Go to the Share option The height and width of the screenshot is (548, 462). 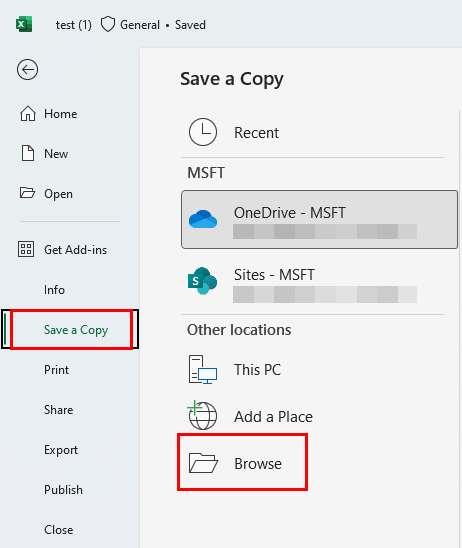click(x=58, y=410)
